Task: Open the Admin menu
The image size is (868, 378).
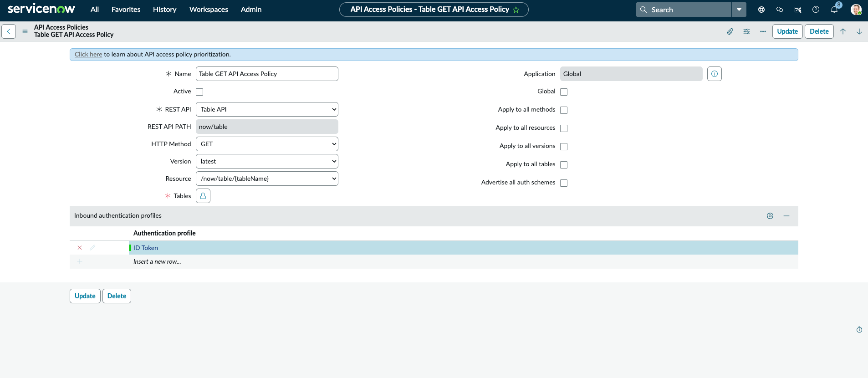Action: 251,10
